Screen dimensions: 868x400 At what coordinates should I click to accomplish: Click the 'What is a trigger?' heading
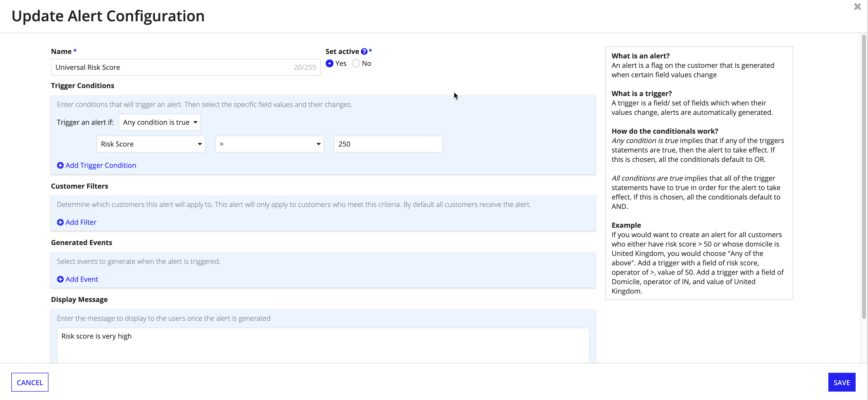point(642,94)
